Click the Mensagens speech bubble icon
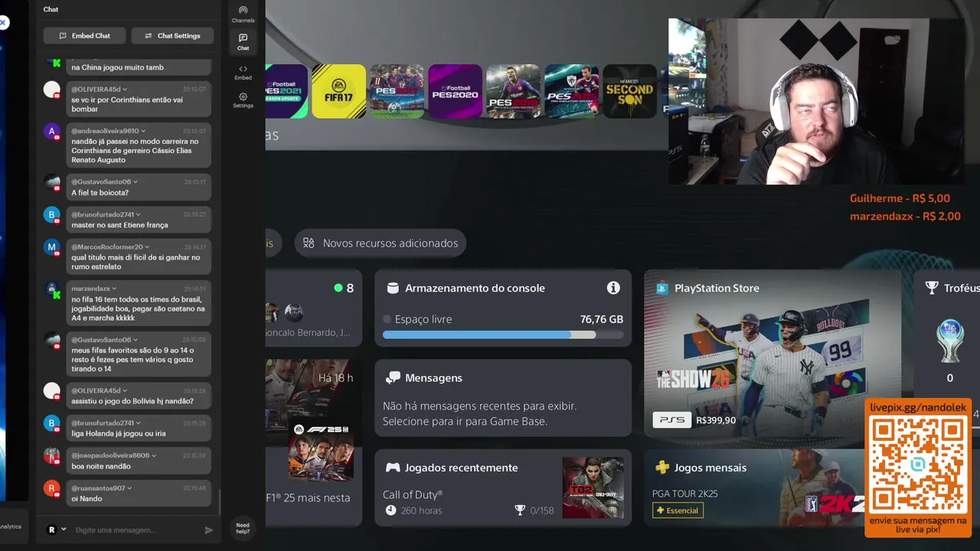Screen dimensions: 980x551 (x=393, y=378)
